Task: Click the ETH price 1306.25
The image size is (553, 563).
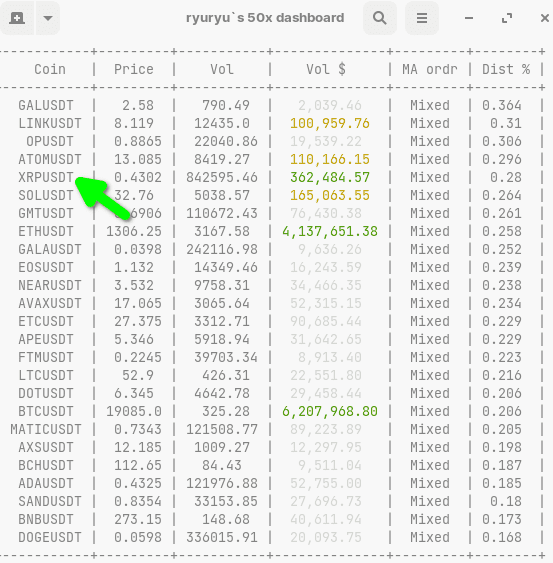Action: tap(134, 231)
